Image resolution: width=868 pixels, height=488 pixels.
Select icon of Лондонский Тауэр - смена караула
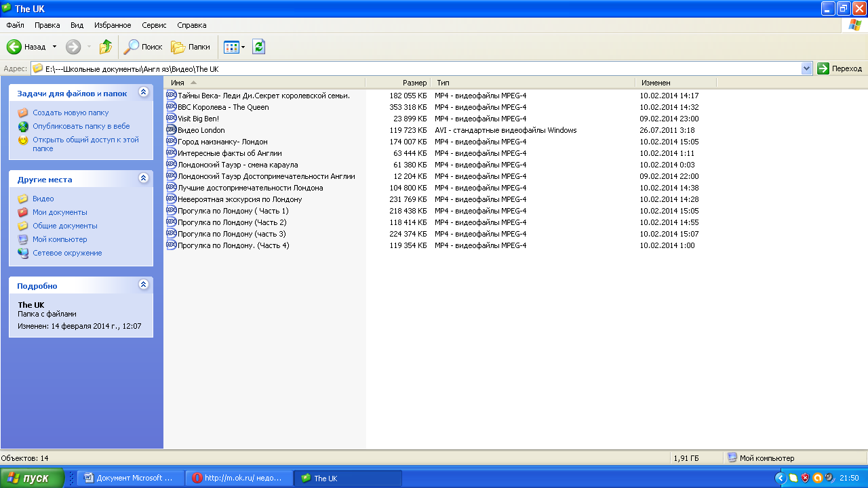(172, 165)
